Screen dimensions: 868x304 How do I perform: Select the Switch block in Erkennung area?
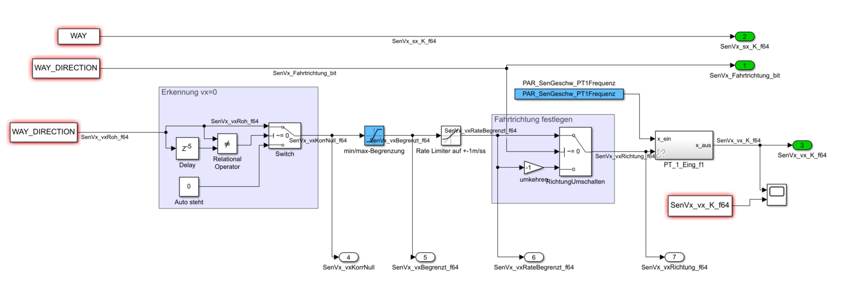click(285, 136)
